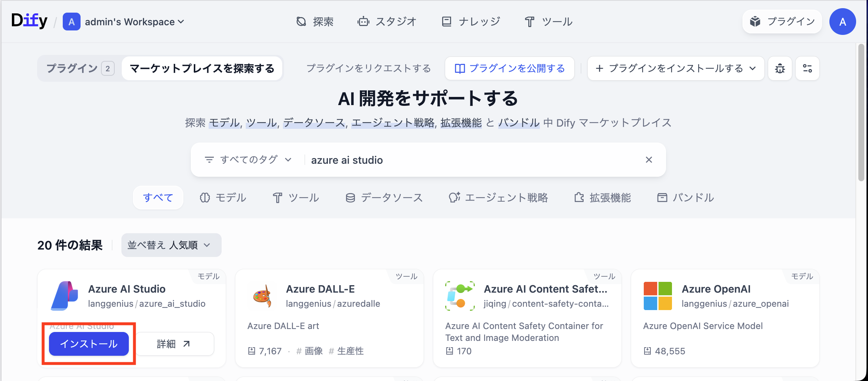Filter by データソース category

click(x=384, y=198)
